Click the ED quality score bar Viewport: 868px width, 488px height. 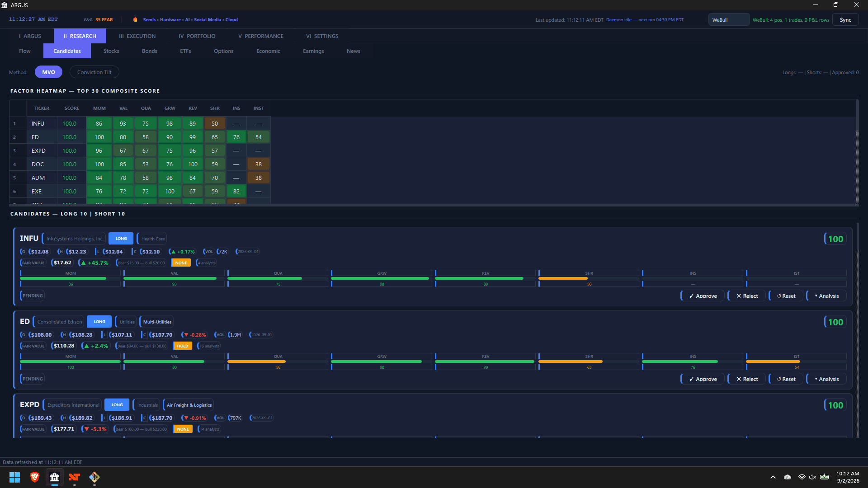pos(278,361)
